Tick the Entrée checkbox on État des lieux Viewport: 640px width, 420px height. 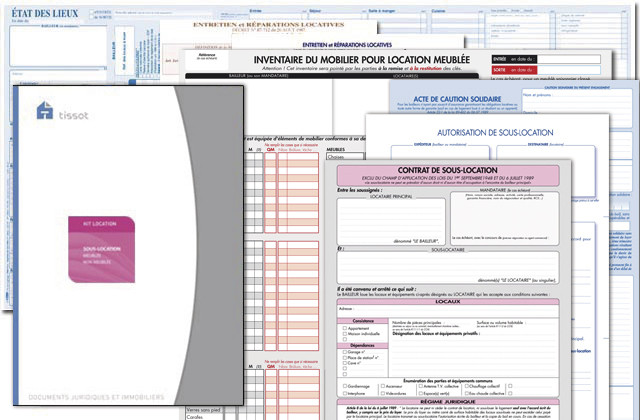92,13
